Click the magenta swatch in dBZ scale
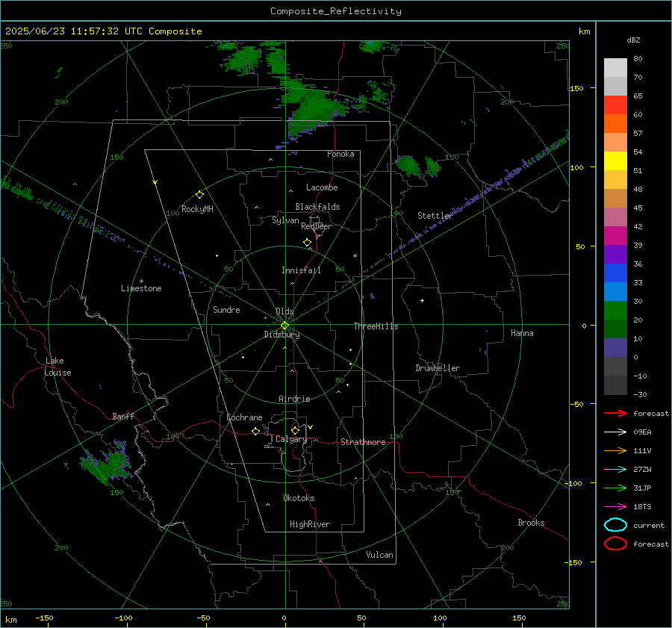This screenshot has width=672, height=628. [x=615, y=235]
